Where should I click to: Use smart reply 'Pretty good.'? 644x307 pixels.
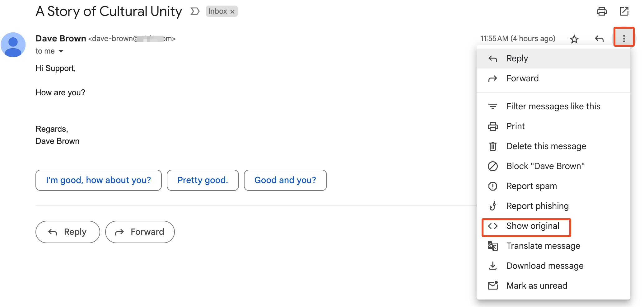click(203, 180)
